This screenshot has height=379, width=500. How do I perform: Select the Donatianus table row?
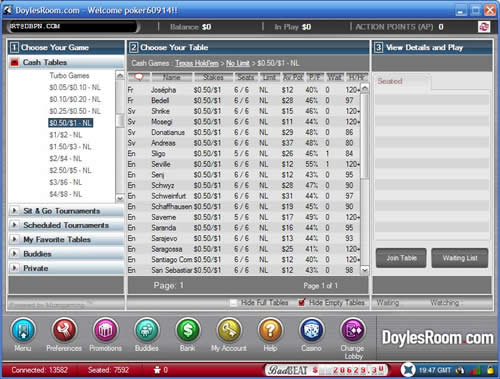[244, 132]
